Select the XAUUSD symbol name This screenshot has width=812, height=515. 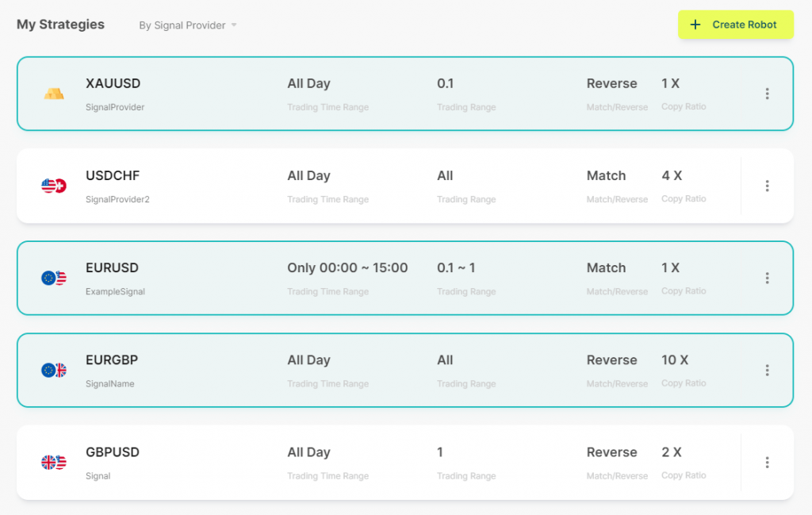point(113,83)
